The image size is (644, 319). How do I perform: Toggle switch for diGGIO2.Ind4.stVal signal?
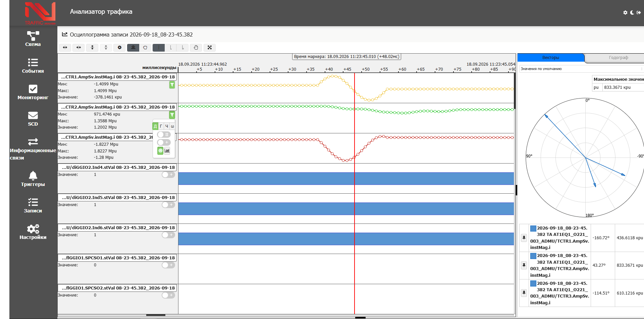(x=168, y=175)
